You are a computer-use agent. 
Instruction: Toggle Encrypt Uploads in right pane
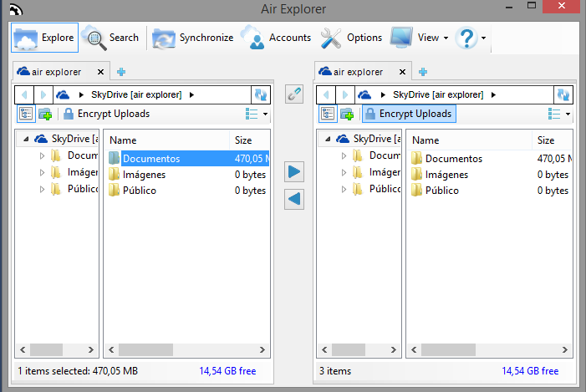pos(409,114)
